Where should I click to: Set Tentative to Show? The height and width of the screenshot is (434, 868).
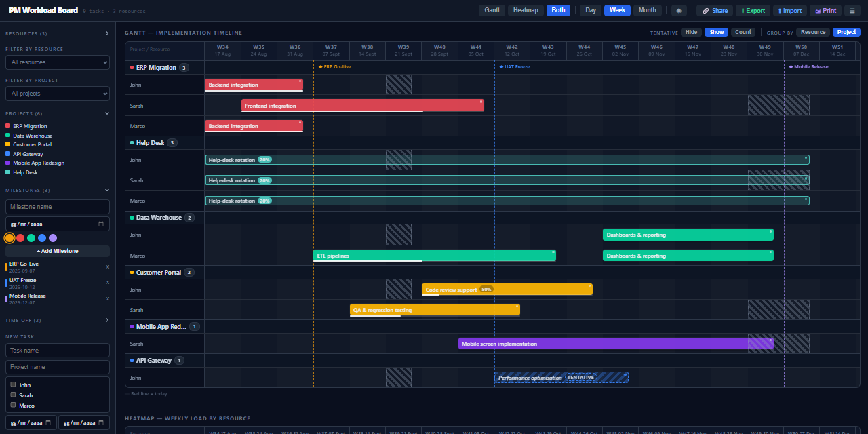717,32
